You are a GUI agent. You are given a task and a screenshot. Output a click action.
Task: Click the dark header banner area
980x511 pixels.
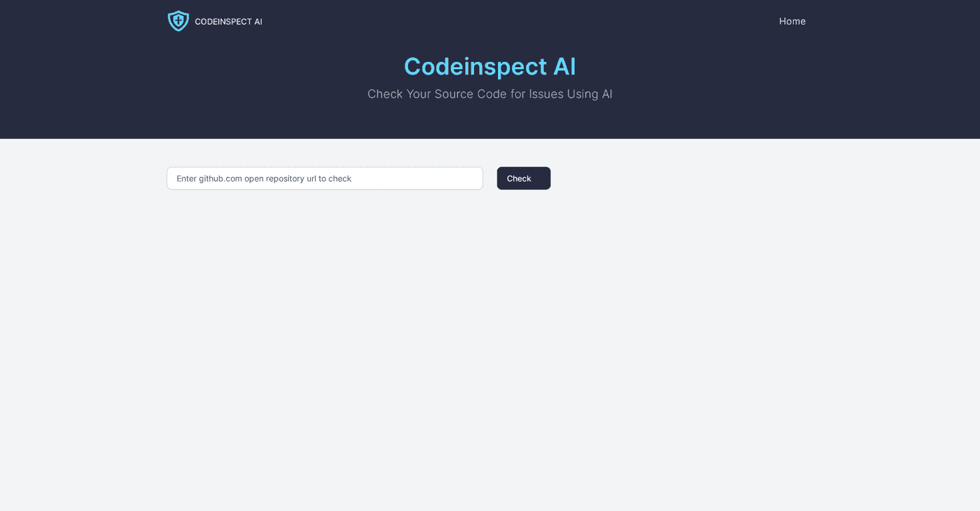click(x=490, y=120)
